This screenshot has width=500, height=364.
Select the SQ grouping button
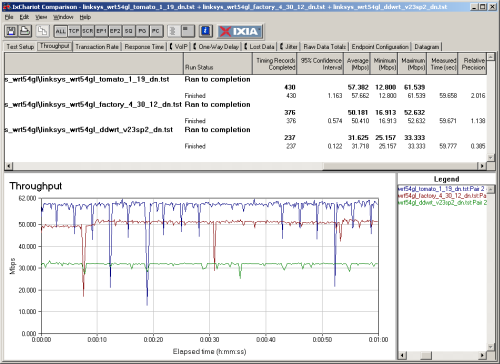point(129,31)
